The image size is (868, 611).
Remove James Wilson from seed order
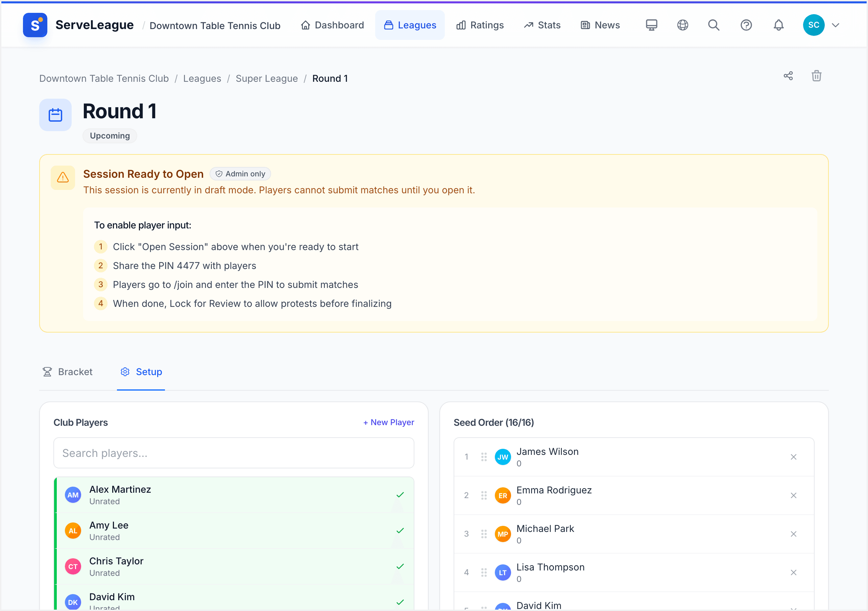point(793,457)
